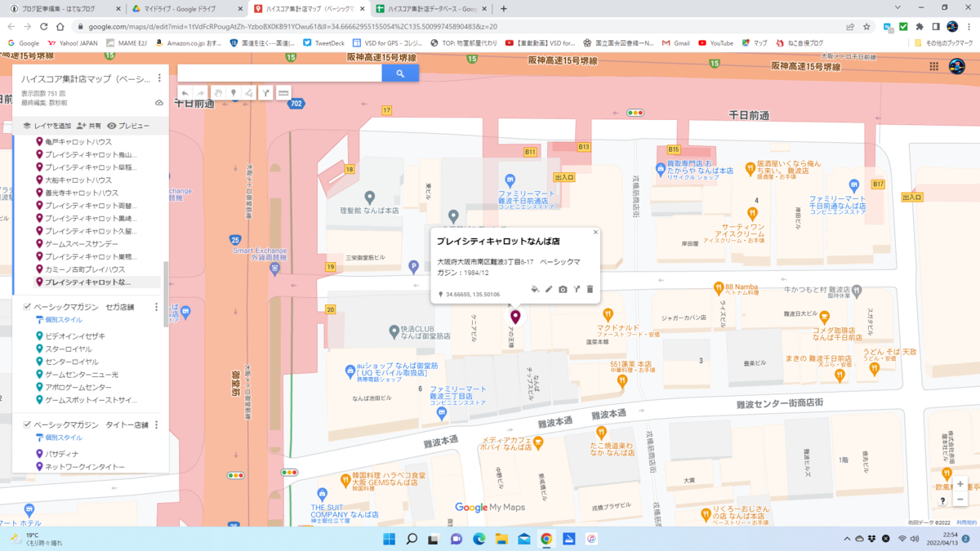Click the Redo arrow in map toolbar
The height and width of the screenshot is (551, 980).
(200, 93)
